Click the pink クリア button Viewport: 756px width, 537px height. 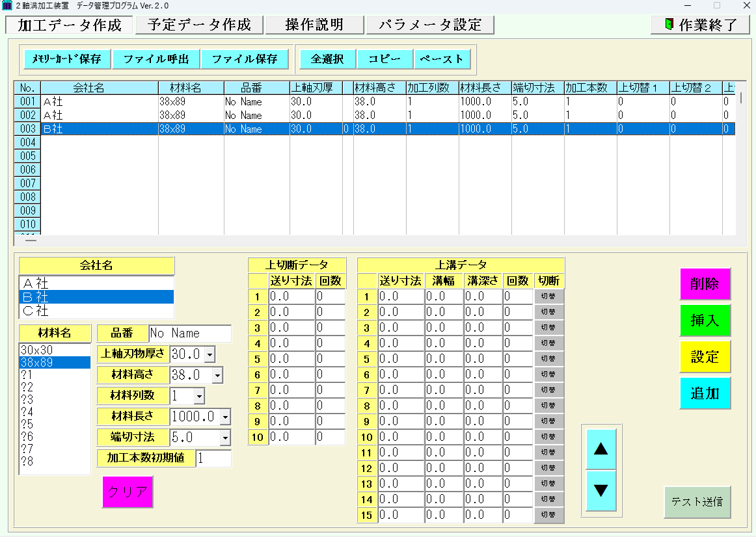127,492
